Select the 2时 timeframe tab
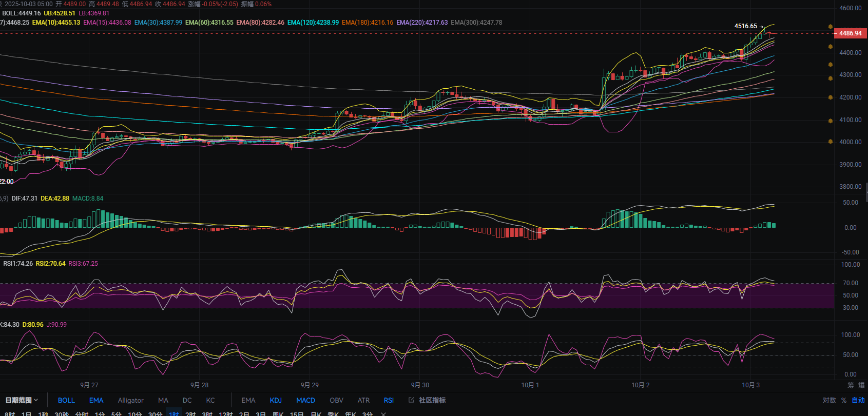Image resolution: width=868 pixels, height=416 pixels. click(x=190, y=414)
